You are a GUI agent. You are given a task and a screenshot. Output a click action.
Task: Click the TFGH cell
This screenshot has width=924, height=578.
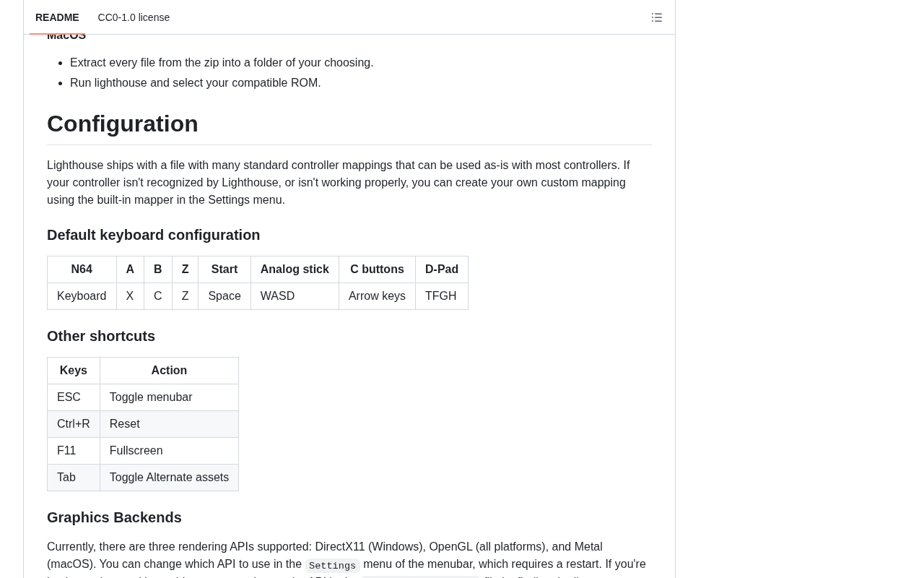[x=442, y=296]
